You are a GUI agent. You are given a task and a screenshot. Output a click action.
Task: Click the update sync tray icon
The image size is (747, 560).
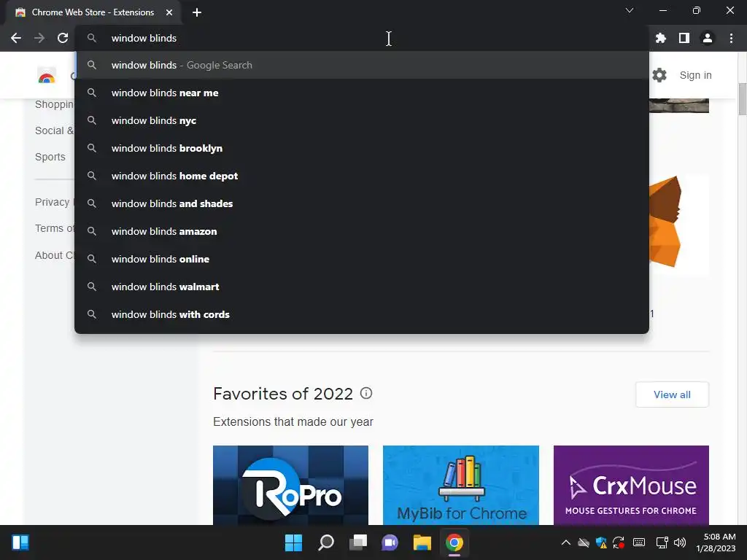tap(619, 542)
